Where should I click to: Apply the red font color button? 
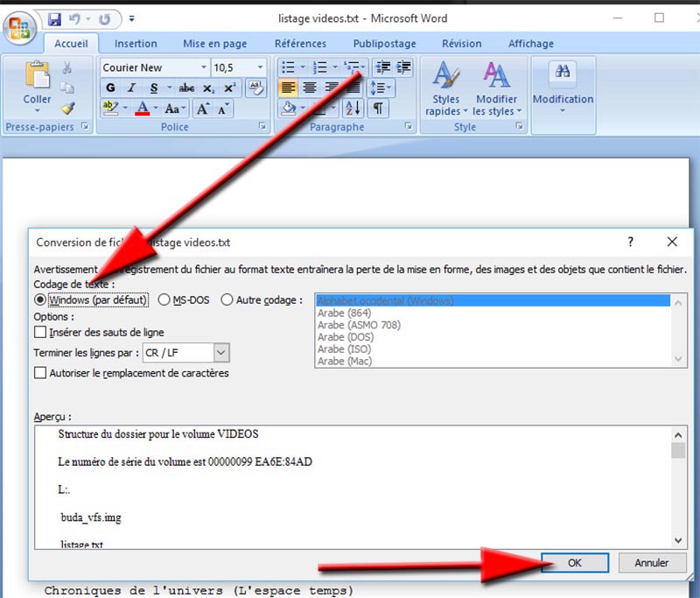tap(143, 109)
